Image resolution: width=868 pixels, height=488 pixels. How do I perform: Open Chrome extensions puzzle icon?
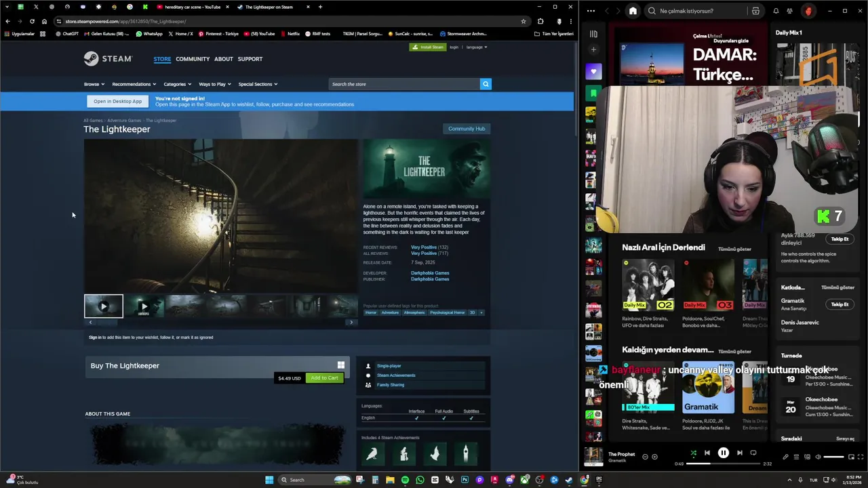[540, 21]
